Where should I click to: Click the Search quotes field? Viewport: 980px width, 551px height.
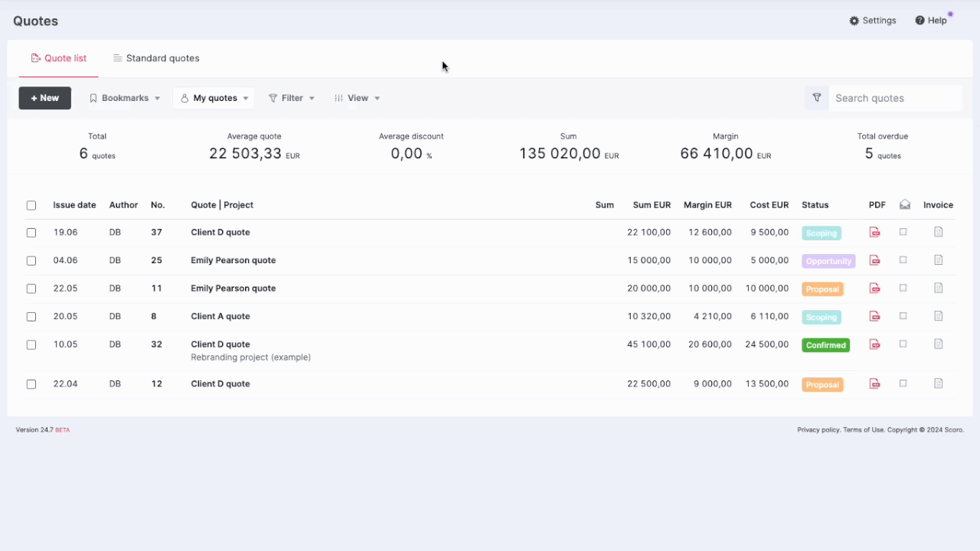(894, 98)
